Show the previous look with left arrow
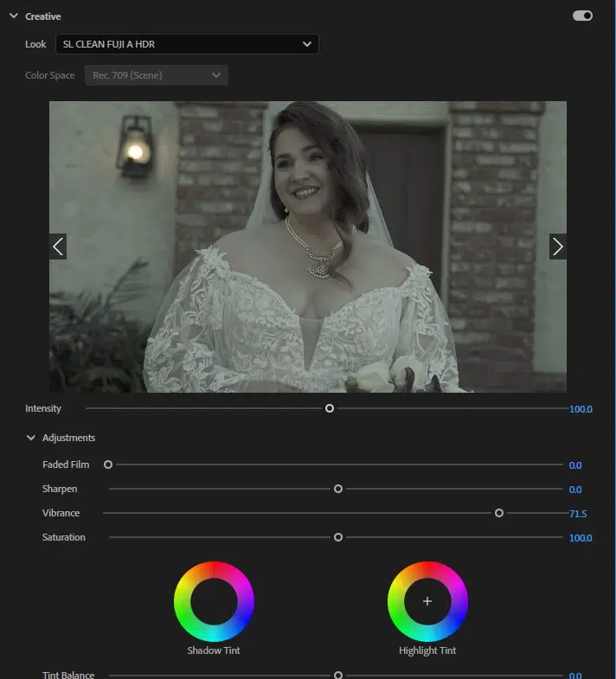 [x=58, y=247]
